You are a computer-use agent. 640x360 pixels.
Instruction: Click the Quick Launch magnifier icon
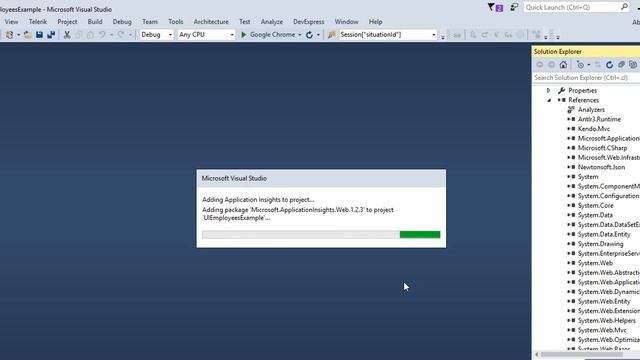tap(624, 7)
